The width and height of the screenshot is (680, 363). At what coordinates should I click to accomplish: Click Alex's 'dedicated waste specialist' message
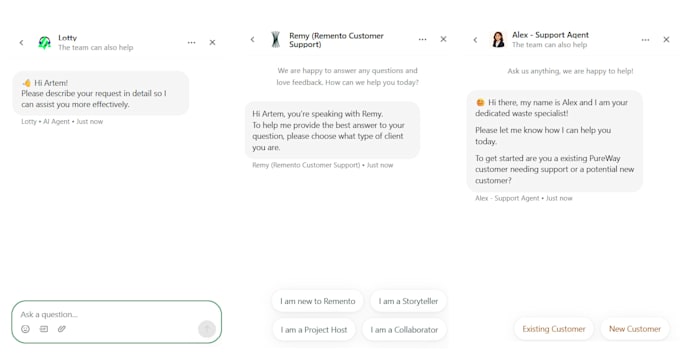555,141
